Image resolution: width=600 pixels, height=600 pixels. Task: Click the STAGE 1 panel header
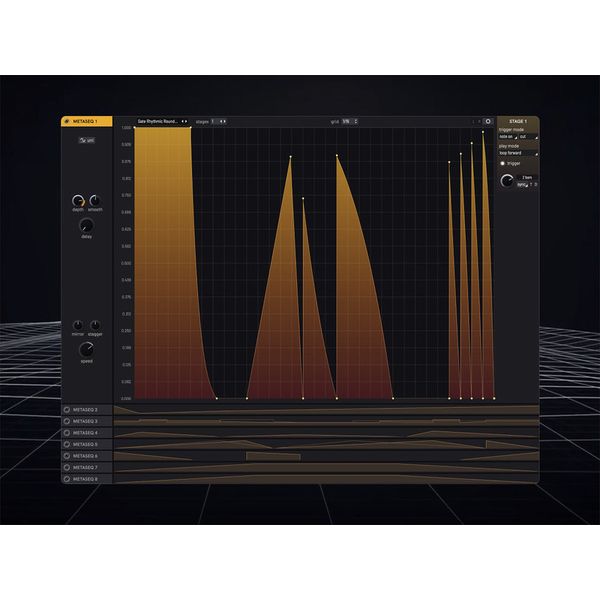[x=518, y=121]
